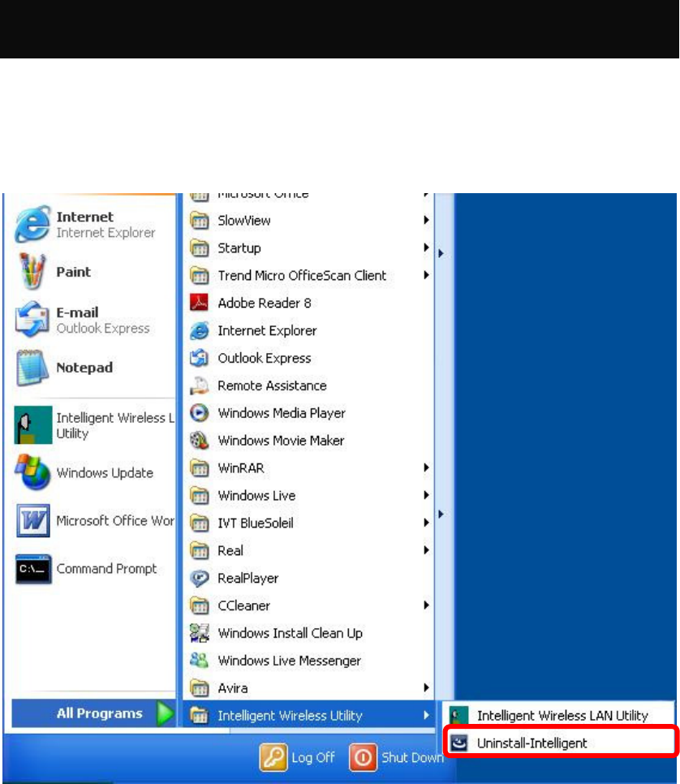Screen dimensions: 680x784
Task: Click the red Shut Down power icon
Action: pyautogui.click(x=363, y=757)
